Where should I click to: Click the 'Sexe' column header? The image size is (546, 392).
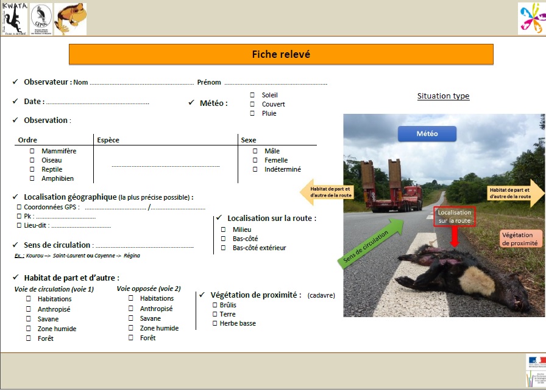249,140
